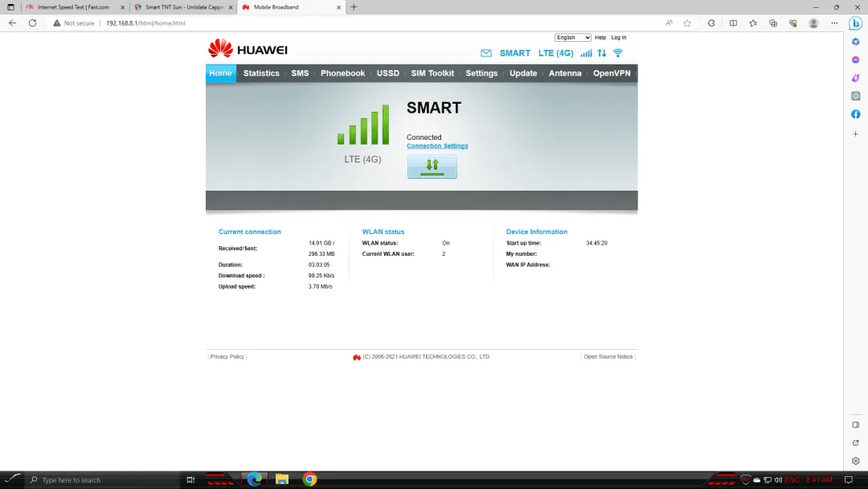Open the Open Source Notice link
The width and height of the screenshot is (868, 489).
pos(608,356)
